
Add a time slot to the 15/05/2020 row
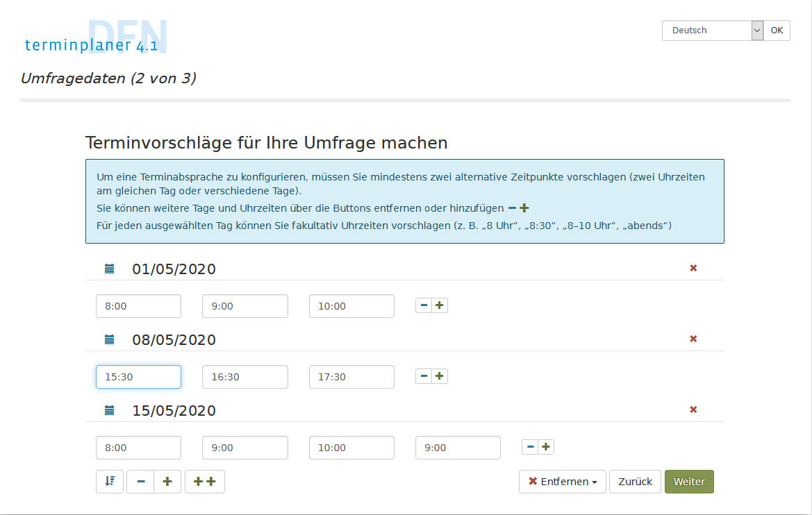tap(546, 447)
